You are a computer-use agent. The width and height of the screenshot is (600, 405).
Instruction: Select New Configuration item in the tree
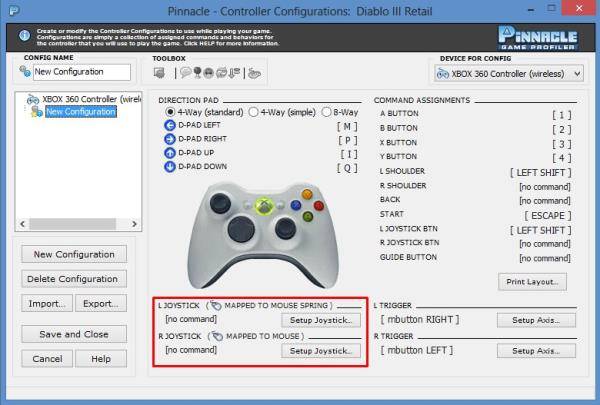click(81, 112)
